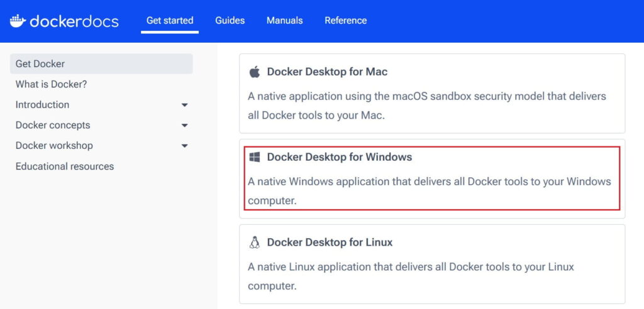
Task: Open Docker Desktop for Mac heading
Action: click(327, 72)
